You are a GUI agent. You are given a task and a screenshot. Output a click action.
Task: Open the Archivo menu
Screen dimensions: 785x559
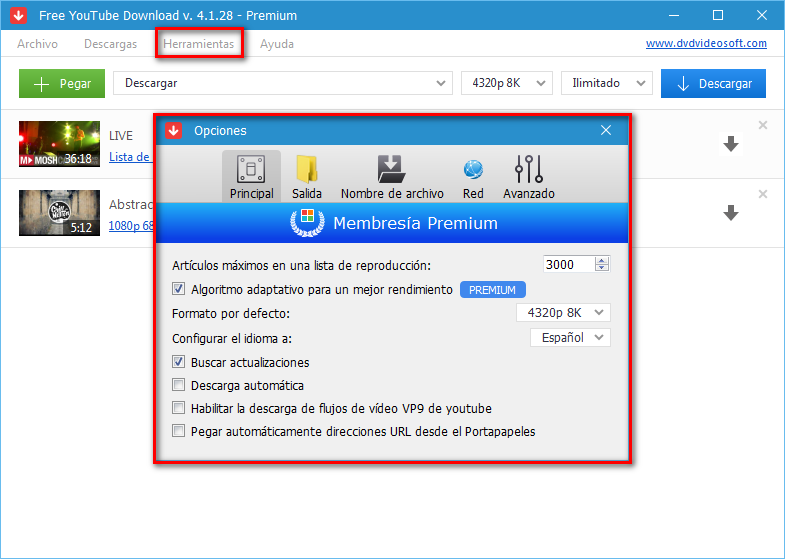pyautogui.click(x=37, y=44)
